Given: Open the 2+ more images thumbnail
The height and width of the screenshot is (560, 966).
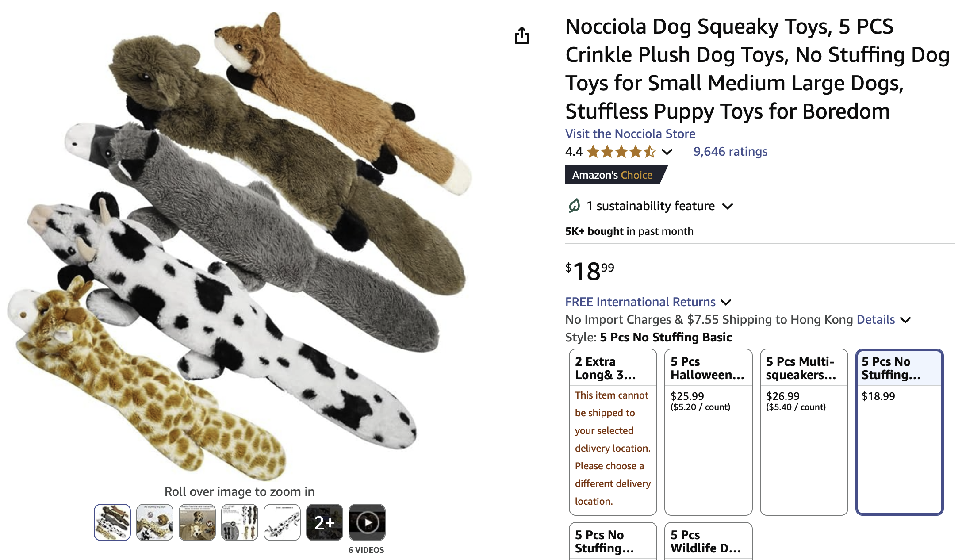Looking at the screenshot, I should click(x=324, y=522).
